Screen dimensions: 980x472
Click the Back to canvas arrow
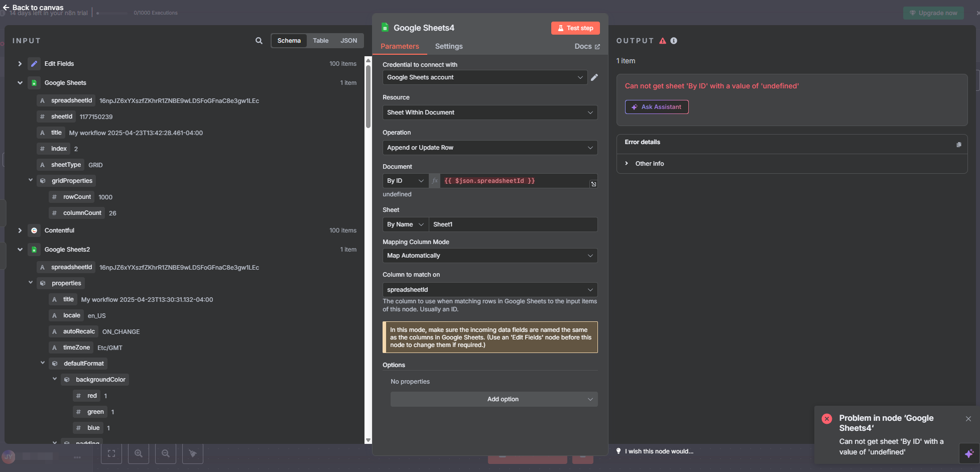pyautogui.click(x=6, y=8)
